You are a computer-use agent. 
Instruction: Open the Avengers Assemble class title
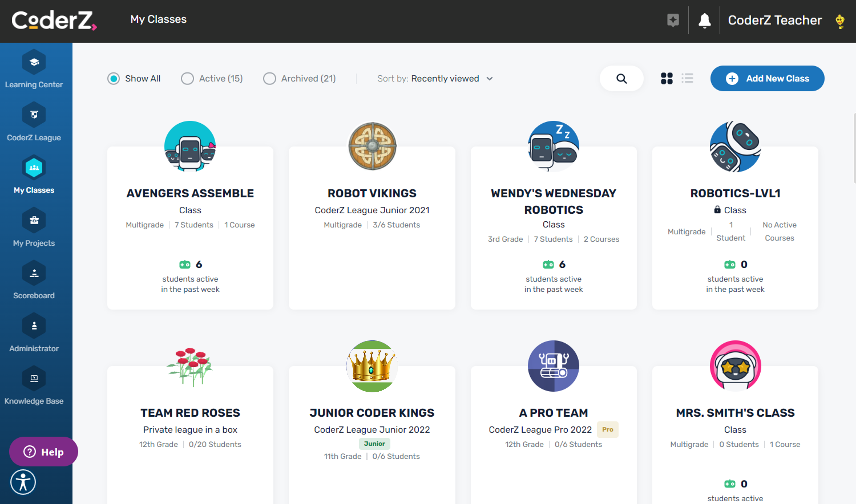[x=190, y=193]
